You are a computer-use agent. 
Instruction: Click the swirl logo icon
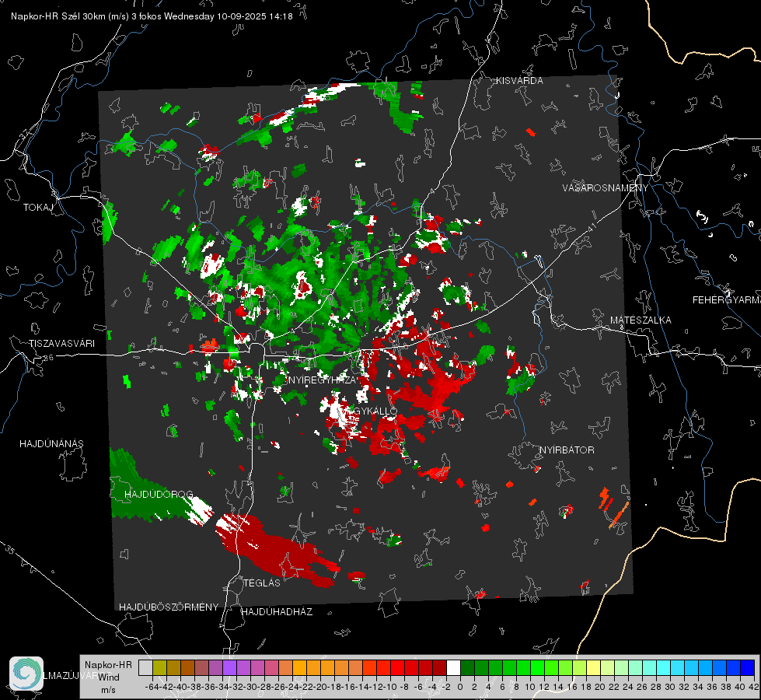[26, 674]
